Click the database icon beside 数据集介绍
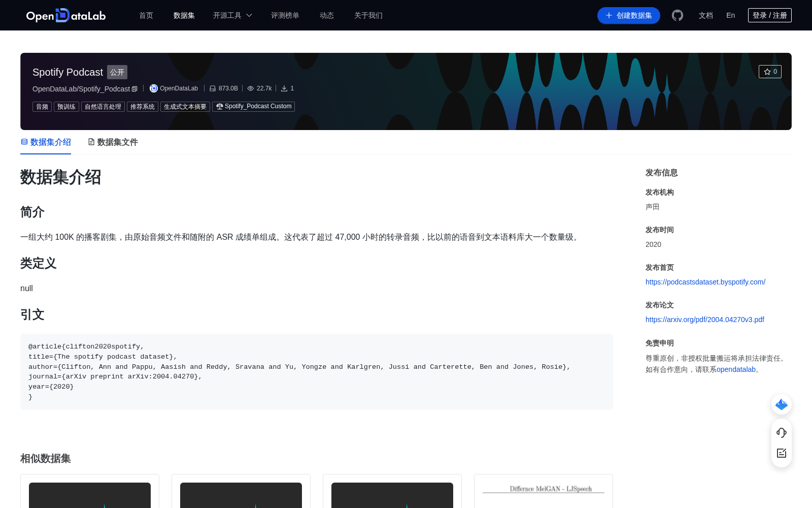 (24, 142)
